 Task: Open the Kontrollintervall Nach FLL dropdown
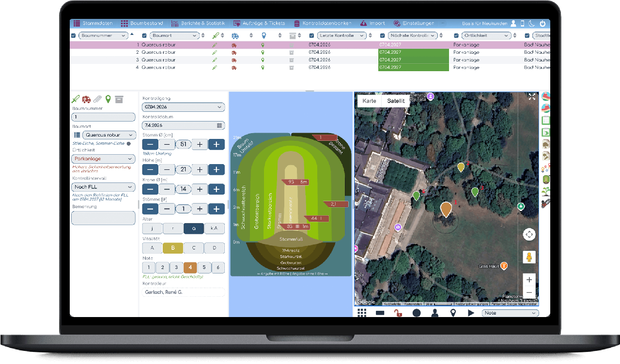(103, 187)
